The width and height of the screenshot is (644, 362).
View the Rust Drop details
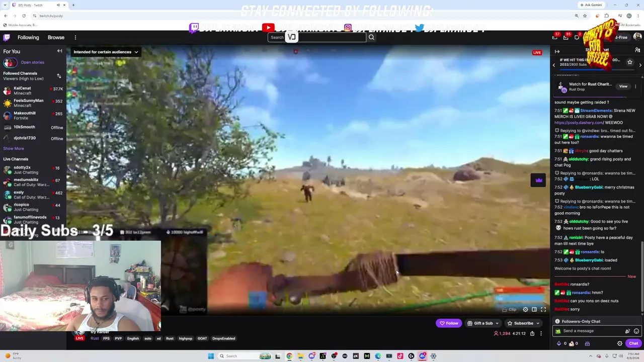click(x=623, y=86)
